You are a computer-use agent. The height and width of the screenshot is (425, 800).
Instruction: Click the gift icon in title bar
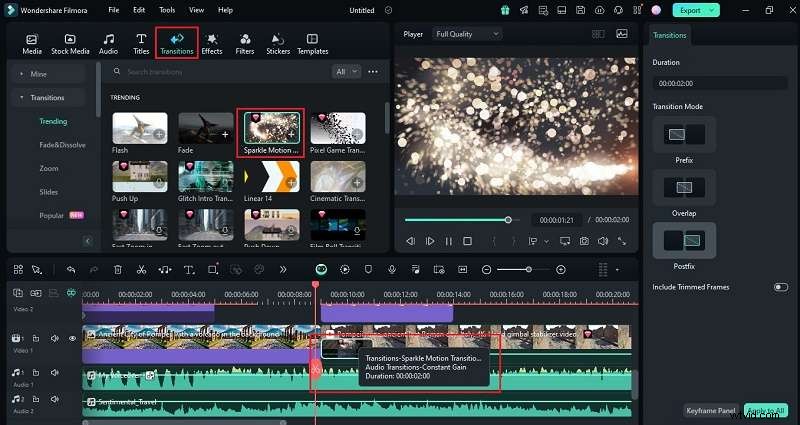[505, 10]
